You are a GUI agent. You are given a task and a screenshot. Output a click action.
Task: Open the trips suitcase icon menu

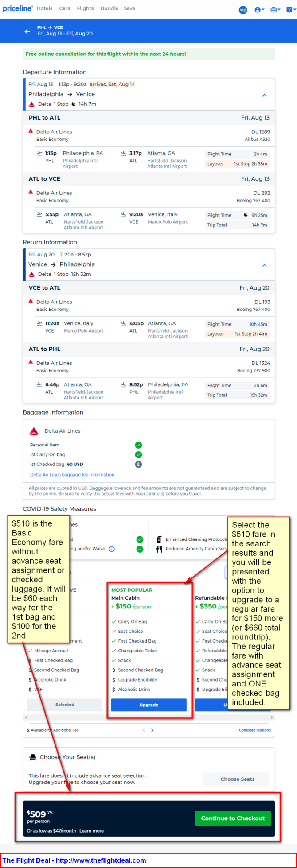275,10
